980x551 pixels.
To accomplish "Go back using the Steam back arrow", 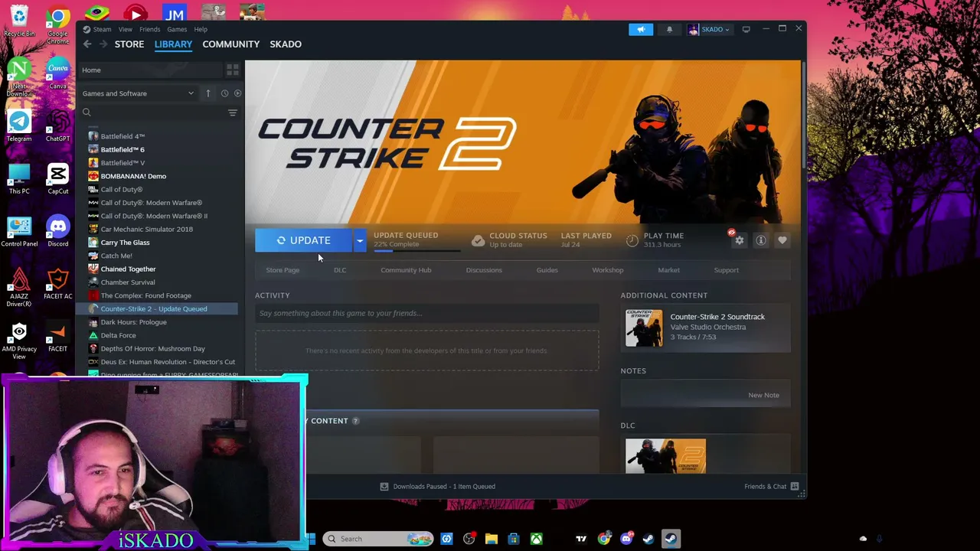I will (87, 44).
